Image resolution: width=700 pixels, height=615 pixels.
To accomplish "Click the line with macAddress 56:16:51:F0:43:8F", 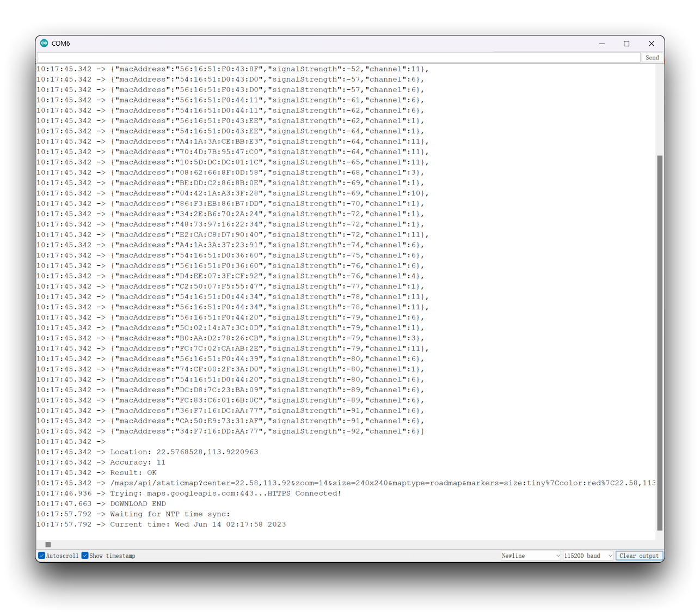I will tap(232, 69).
